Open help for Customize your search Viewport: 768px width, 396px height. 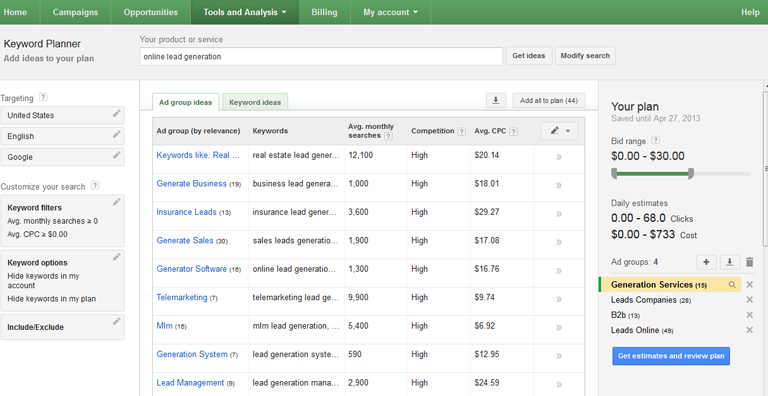(x=95, y=186)
